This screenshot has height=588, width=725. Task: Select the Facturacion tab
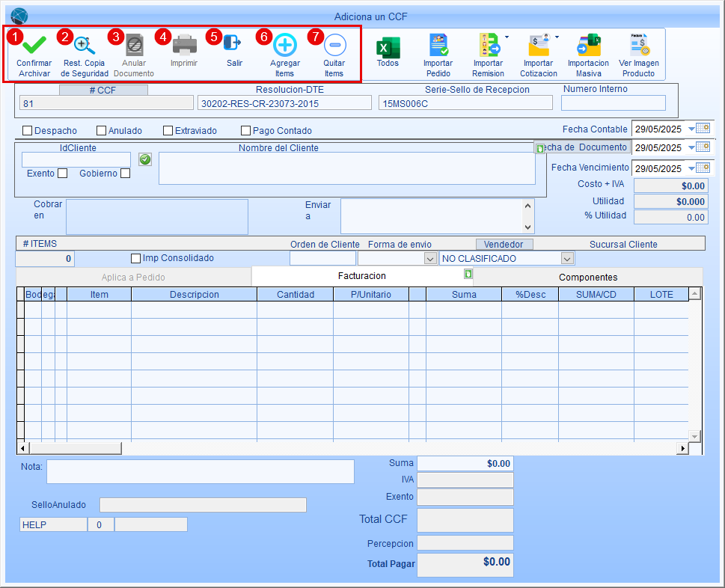[x=362, y=276]
